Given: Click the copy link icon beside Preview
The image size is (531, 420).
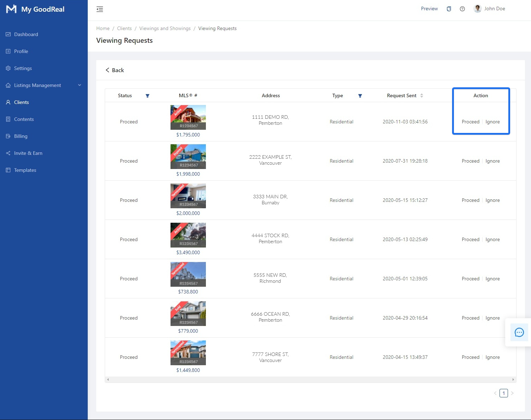Looking at the screenshot, I should point(449,9).
